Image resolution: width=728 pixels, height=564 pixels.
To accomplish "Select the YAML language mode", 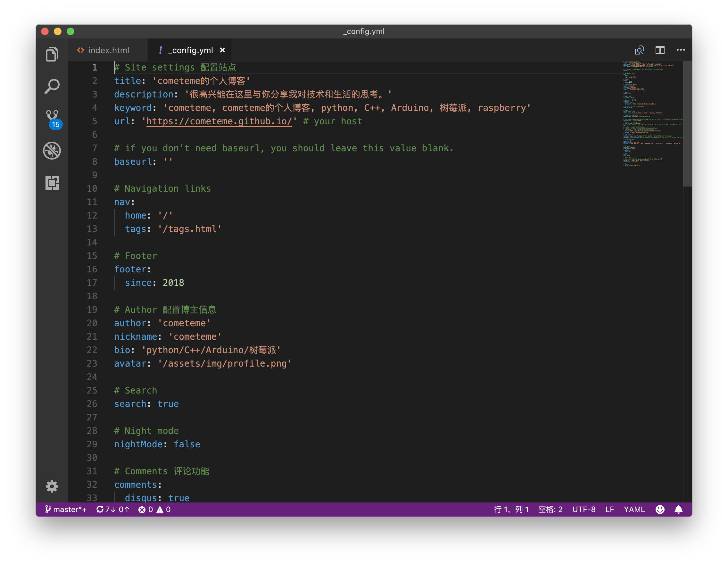I will [634, 509].
